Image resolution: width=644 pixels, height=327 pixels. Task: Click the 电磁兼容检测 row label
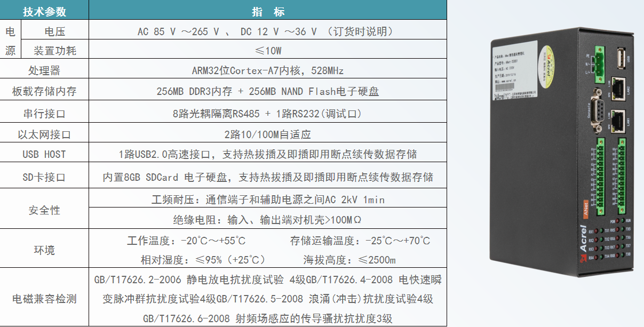click(45, 299)
